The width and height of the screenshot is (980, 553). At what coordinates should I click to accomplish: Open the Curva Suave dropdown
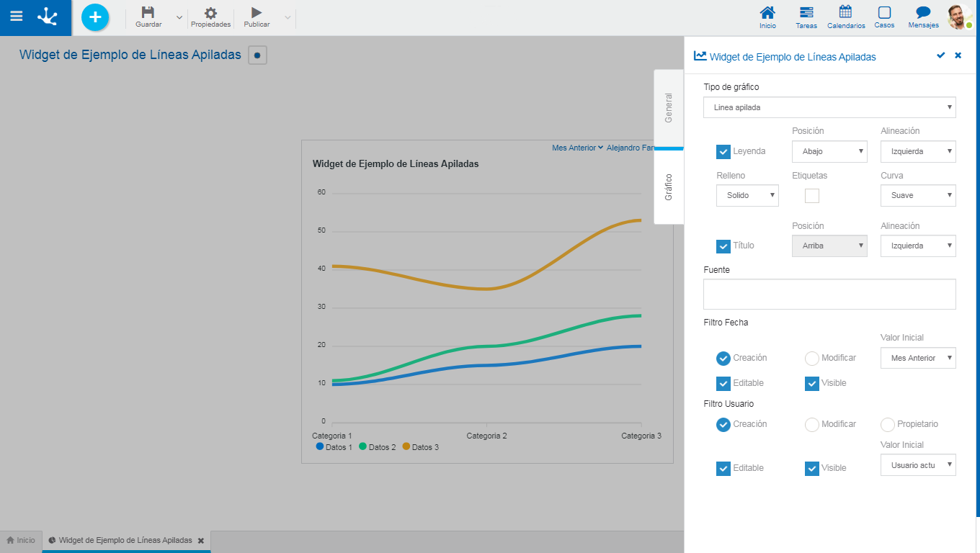click(918, 195)
